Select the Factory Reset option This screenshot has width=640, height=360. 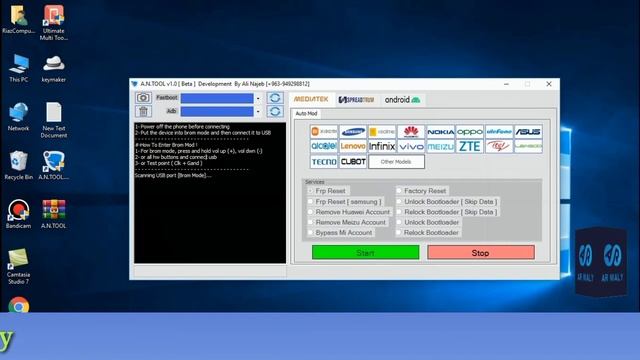click(421, 191)
